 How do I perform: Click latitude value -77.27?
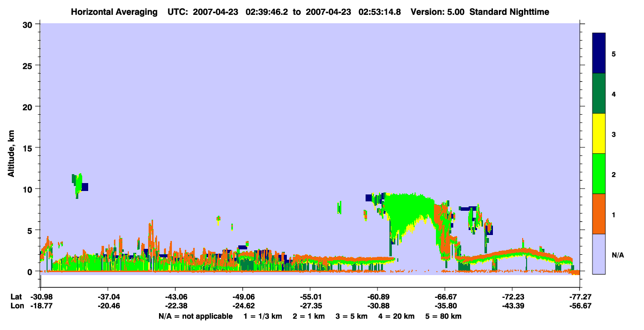click(579, 297)
